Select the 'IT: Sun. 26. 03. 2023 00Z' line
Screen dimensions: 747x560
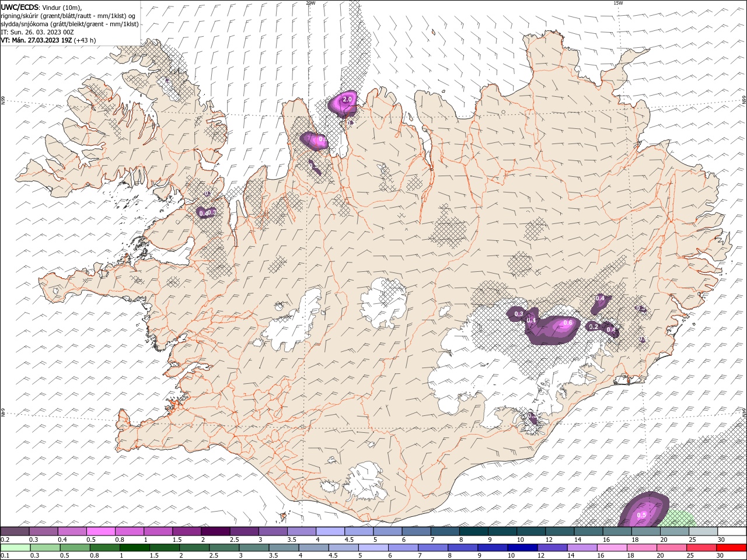click(37, 32)
